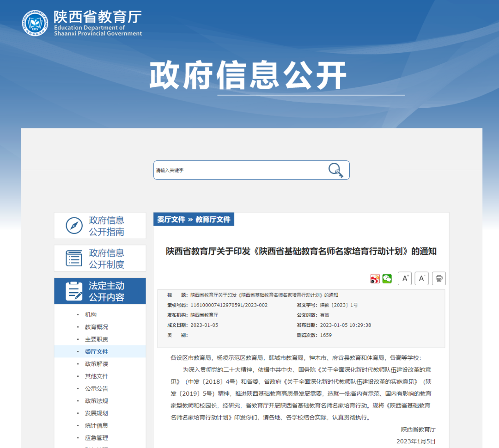This screenshot has width=499, height=448.
Task: Click the clipboard icon for 法定主动公开内容
Action: tap(74, 291)
